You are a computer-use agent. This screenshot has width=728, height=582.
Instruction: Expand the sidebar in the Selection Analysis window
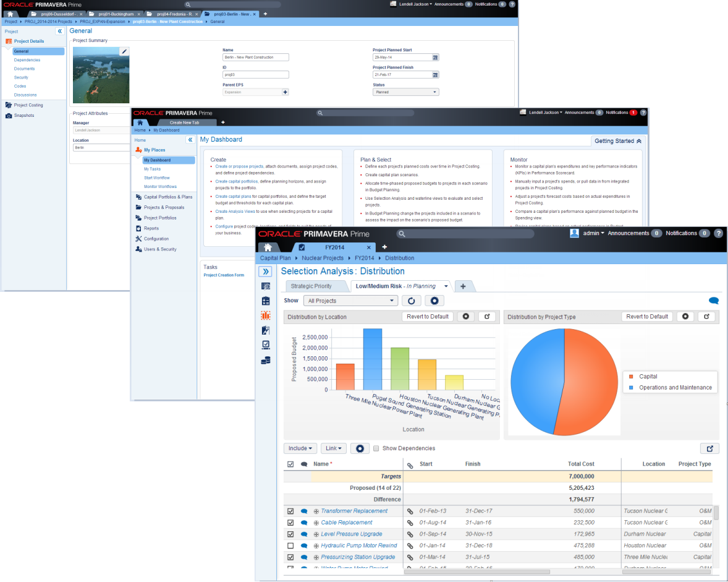click(x=266, y=272)
